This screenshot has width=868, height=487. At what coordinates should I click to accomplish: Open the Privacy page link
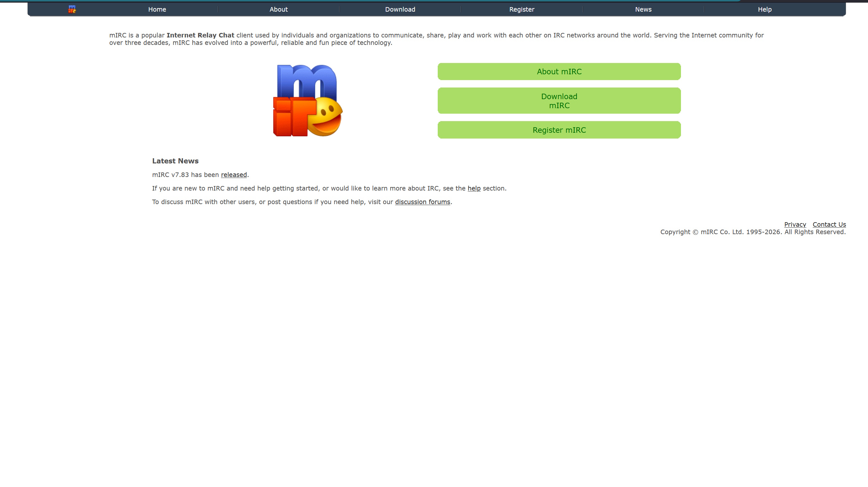(x=795, y=224)
